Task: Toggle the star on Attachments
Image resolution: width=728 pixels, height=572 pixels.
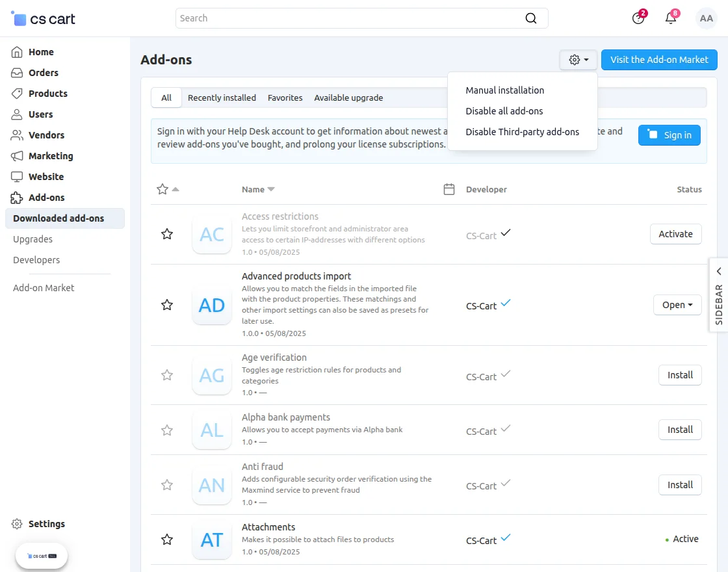Action: pos(167,539)
